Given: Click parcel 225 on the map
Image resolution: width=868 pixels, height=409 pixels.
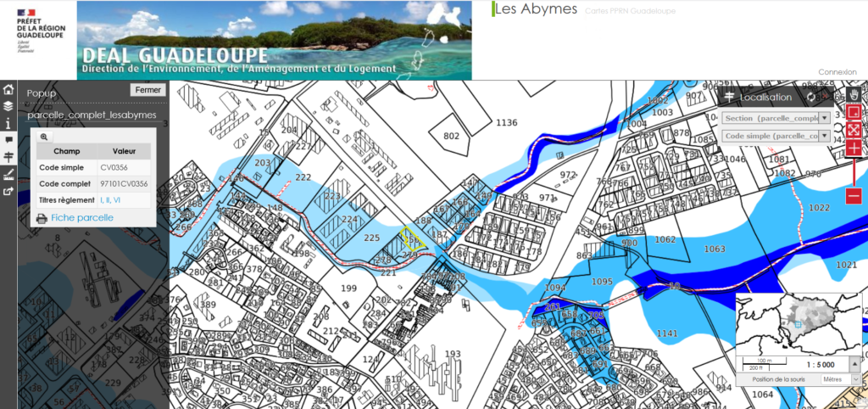Looking at the screenshot, I should point(372,238).
